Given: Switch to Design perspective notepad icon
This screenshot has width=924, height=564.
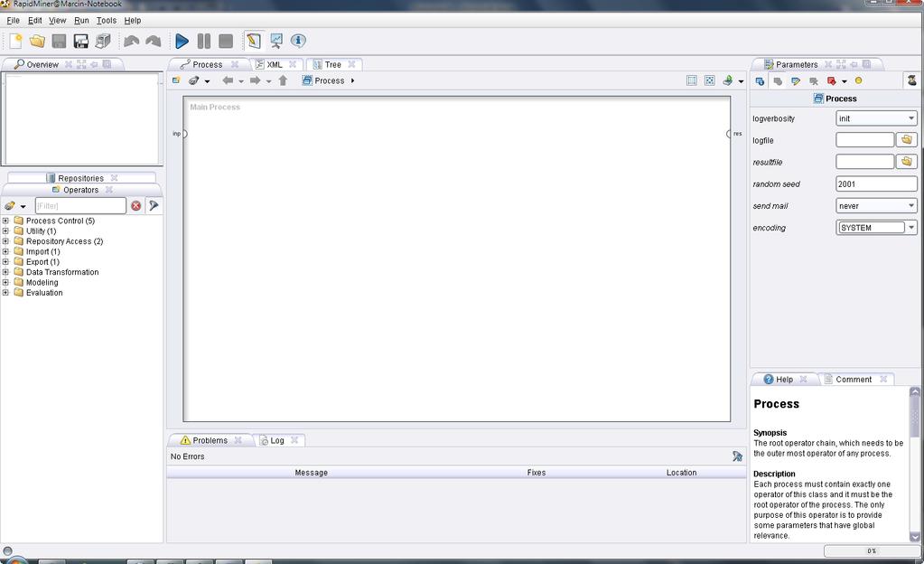Looking at the screenshot, I should (254, 41).
